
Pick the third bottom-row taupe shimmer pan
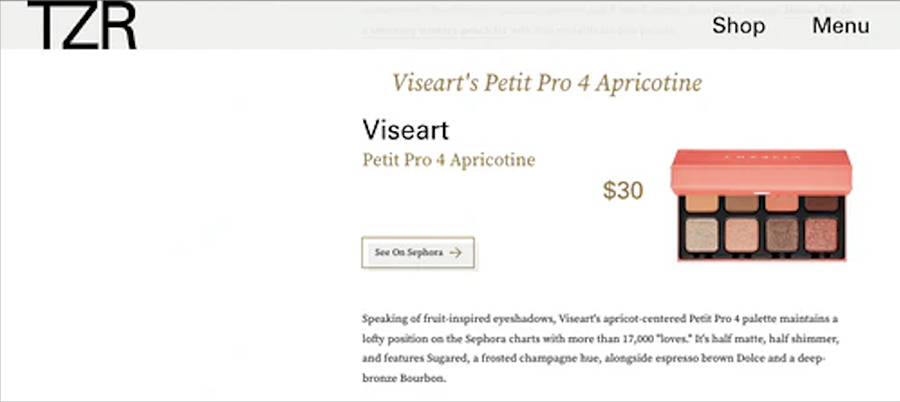point(782,235)
